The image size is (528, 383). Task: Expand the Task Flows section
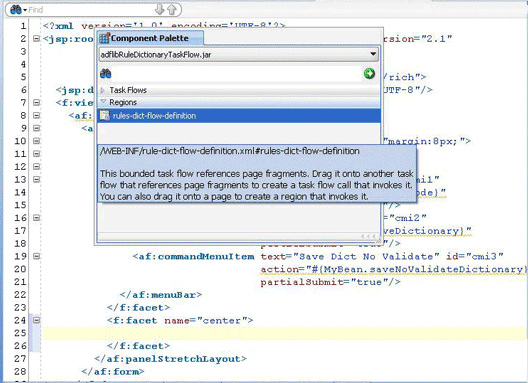tap(103, 90)
